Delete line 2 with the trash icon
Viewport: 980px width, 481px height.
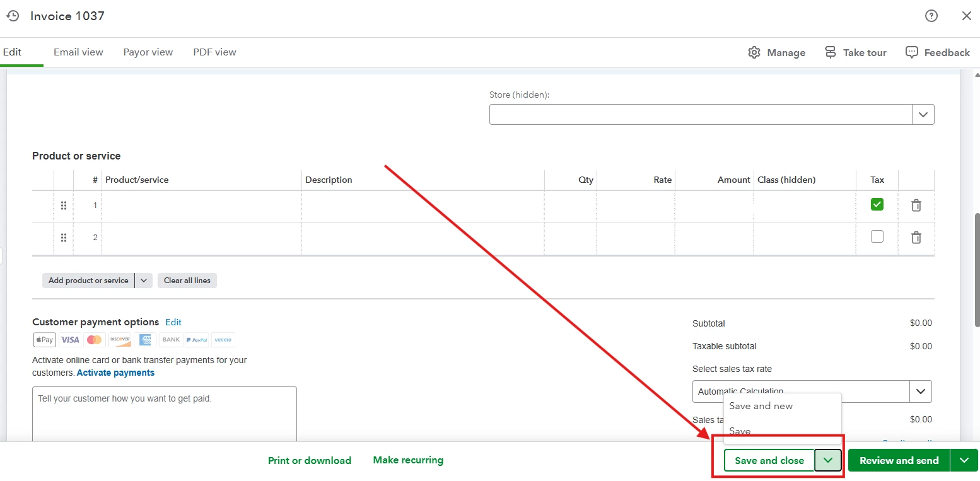point(916,238)
